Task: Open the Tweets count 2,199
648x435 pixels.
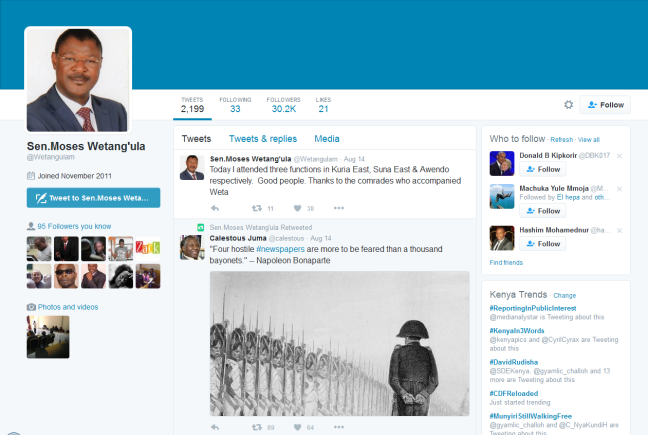Action: 192,105
